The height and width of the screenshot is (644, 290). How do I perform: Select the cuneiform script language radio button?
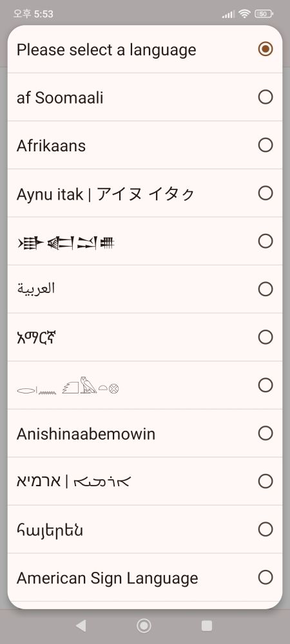click(266, 241)
